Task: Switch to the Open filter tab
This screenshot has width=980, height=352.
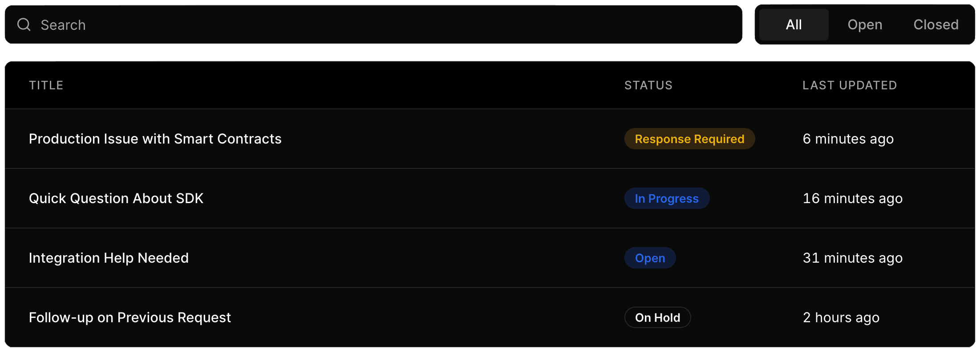Action: (x=865, y=25)
